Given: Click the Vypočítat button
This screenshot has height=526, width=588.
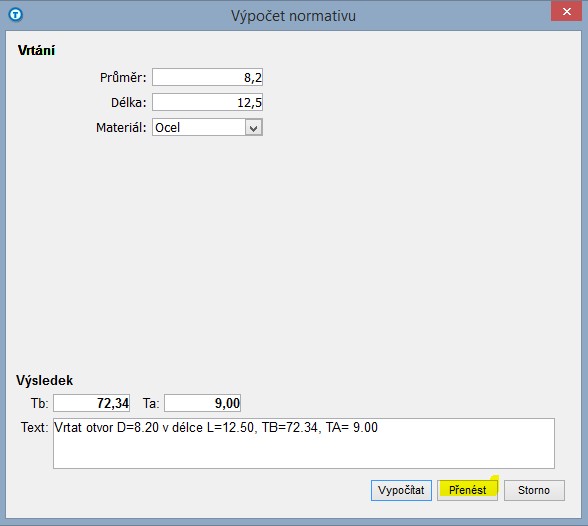Looking at the screenshot, I should click(401, 490).
